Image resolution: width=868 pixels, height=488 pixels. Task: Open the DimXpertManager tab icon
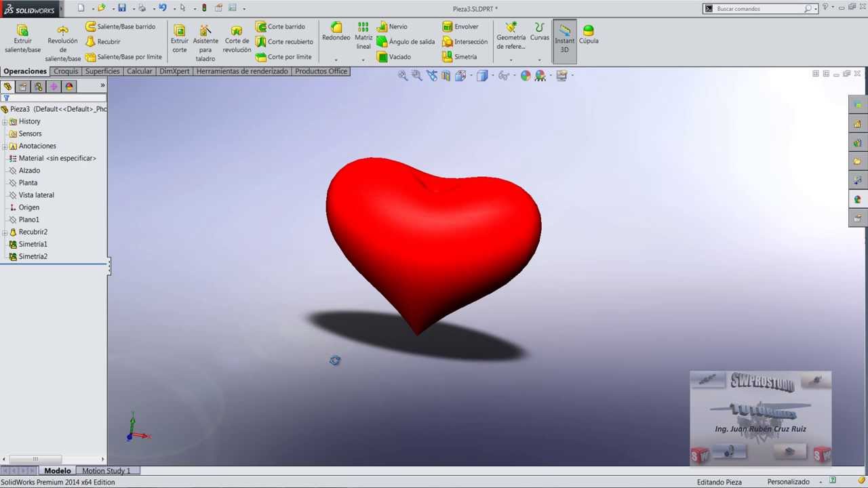pos(54,86)
